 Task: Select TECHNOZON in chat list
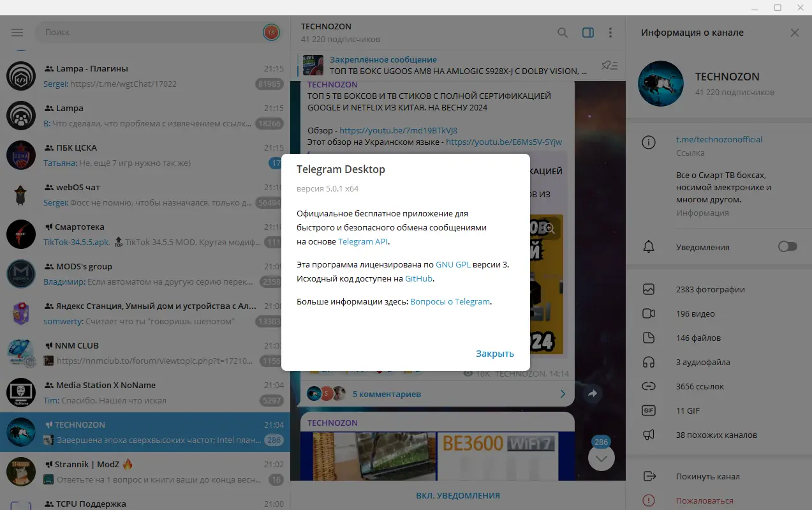pos(145,432)
